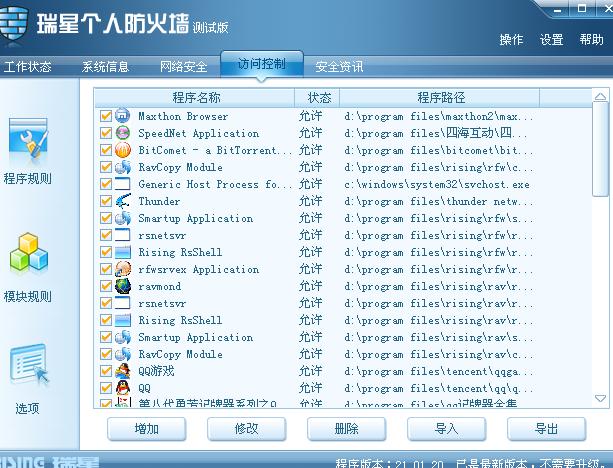This screenshot has height=468, width=613.
Task: Switch to the 安全资讯 tab
Action: [339, 66]
